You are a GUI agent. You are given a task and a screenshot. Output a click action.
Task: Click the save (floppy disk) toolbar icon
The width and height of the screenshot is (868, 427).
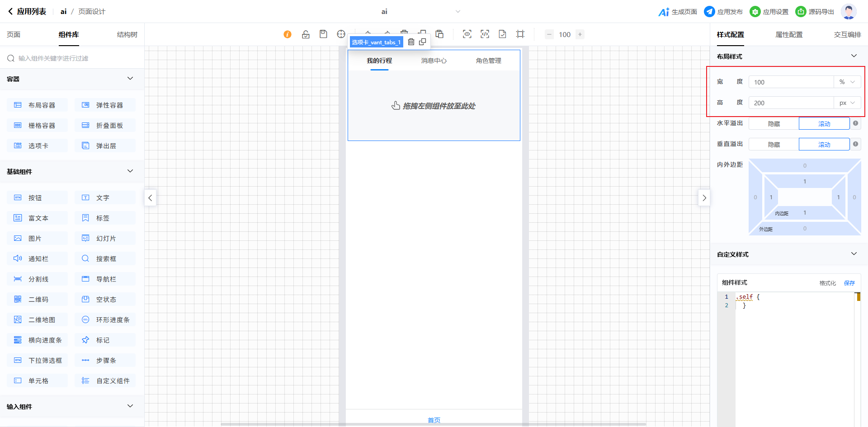pyautogui.click(x=323, y=34)
